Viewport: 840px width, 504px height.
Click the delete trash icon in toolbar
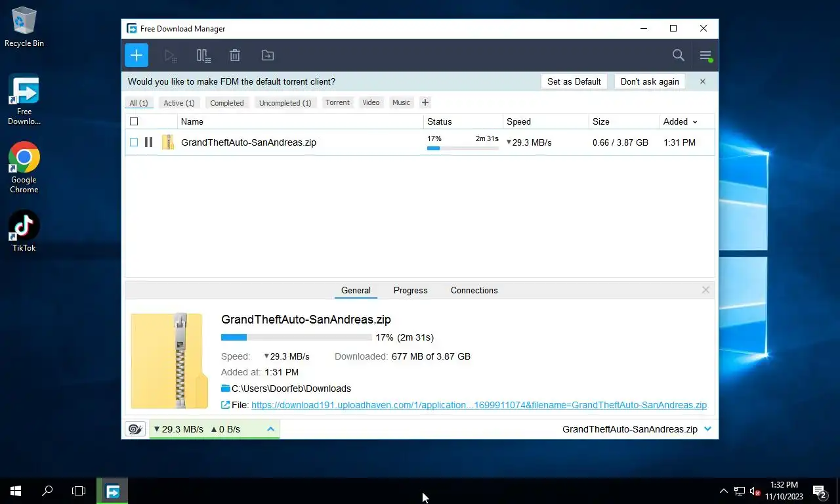tap(235, 56)
